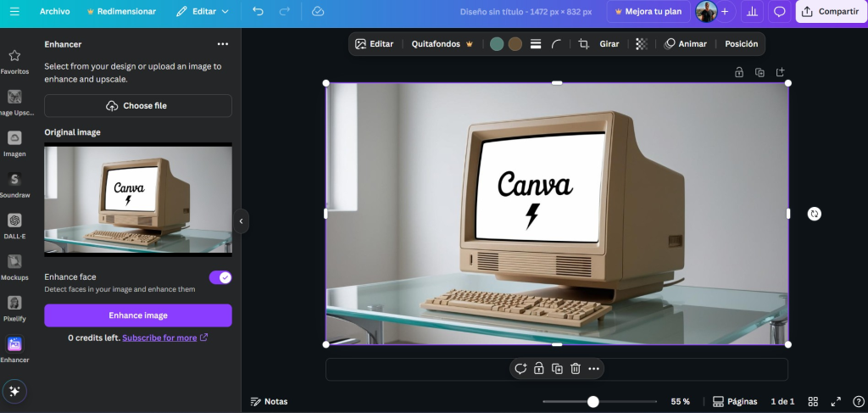This screenshot has height=413, width=868.
Task: Open the comments speech bubble icon
Action: tap(780, 12)
